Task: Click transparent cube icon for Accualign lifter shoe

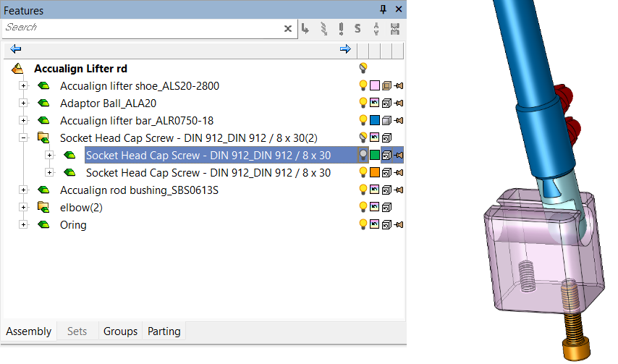Action: click(386, 86)
